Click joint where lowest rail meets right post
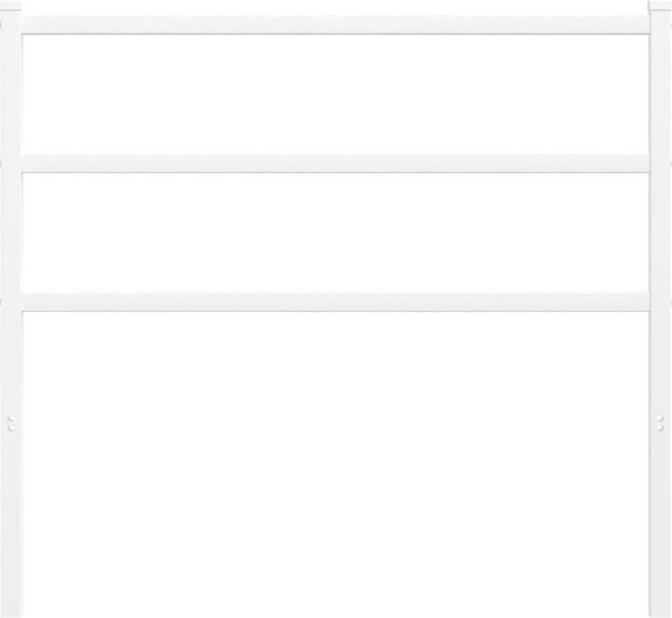Image resolution: width=672 pixels, height=618 pixels. [x=650, y=302]
